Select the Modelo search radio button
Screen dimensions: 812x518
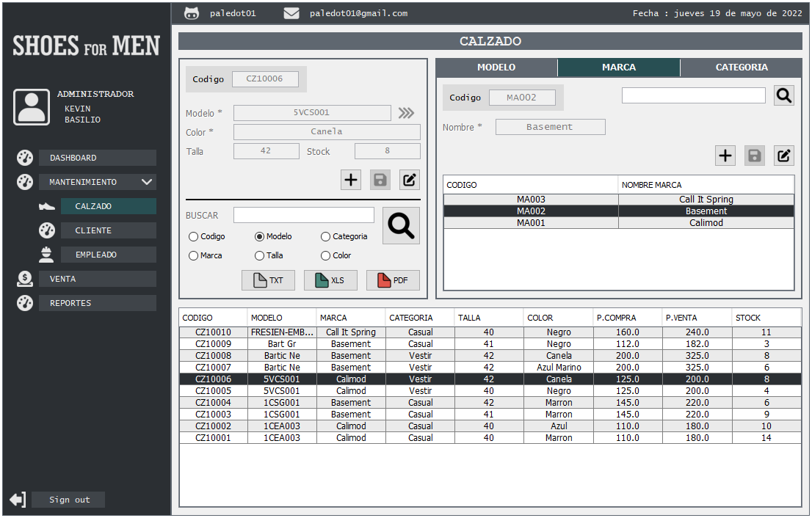259,236
